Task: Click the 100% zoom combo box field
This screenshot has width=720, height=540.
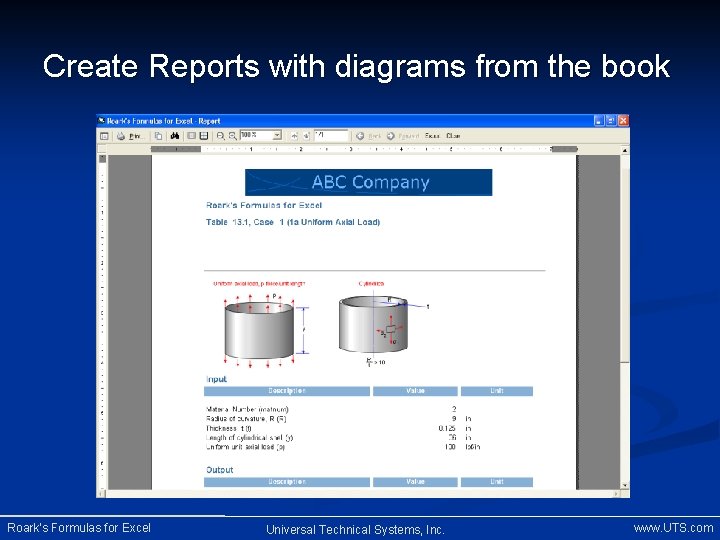Action: pos(260,135)
